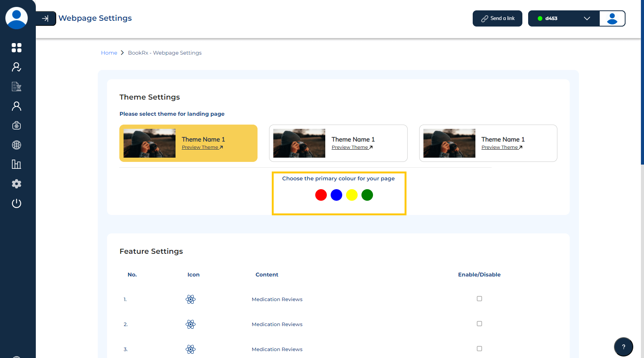The height and width of the screenshot is (358, 644).
Task: Tick the checkbox for feature row 2
Action: 479,324
